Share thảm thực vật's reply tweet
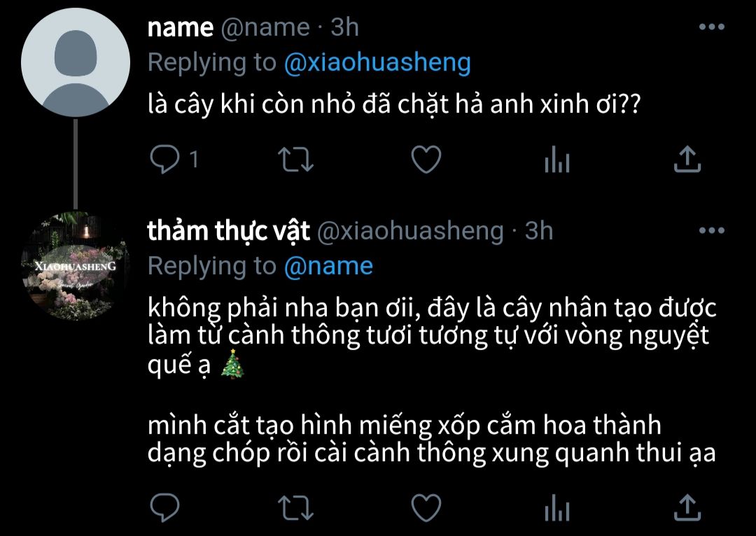The image size is (756, 536). 687,507
